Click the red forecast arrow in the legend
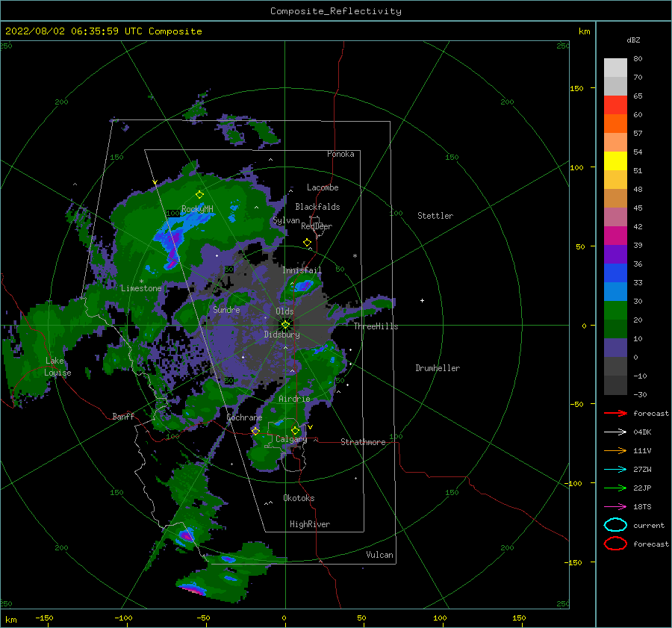Image resolution: width=672 pixels, height=628 pixels. (615, 413)
